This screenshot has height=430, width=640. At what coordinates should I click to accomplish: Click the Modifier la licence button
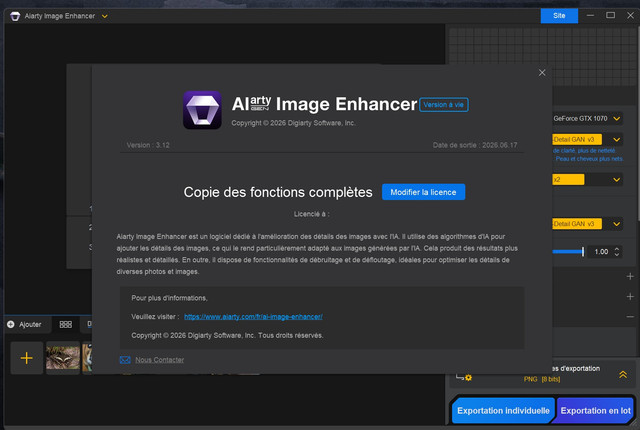(423, 192)
